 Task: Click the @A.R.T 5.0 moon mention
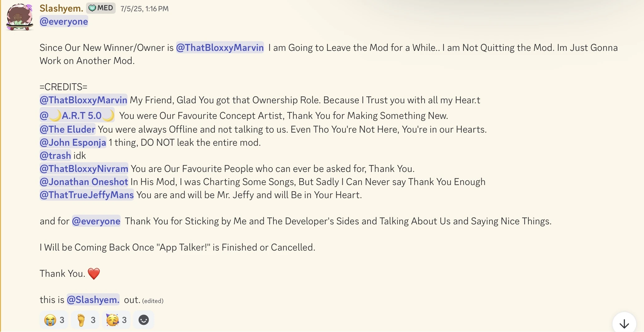[77, 115]
